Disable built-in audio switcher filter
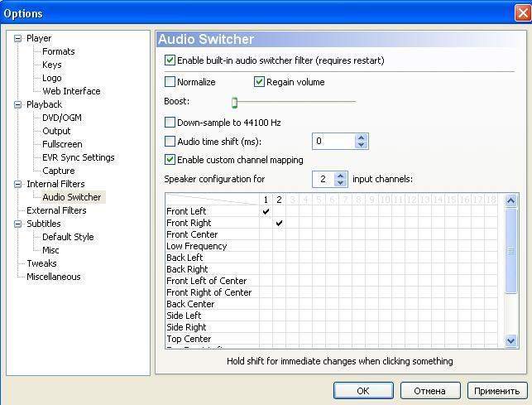 click(170, 60)
